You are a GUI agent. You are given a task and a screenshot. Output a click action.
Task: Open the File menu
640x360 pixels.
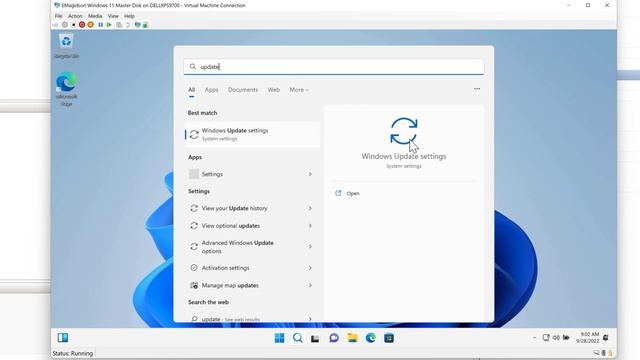58,16
